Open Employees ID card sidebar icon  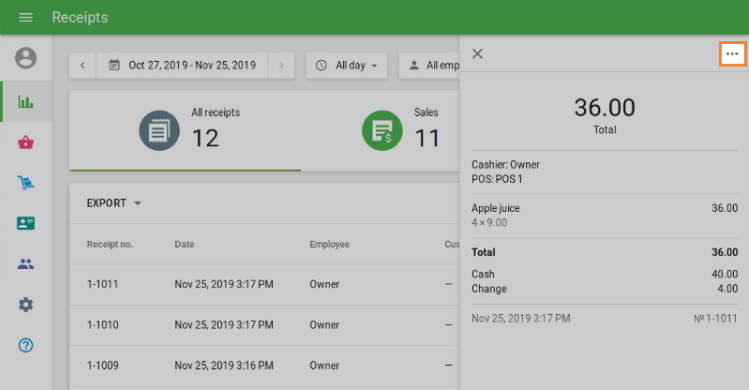[x=26, y=223]
